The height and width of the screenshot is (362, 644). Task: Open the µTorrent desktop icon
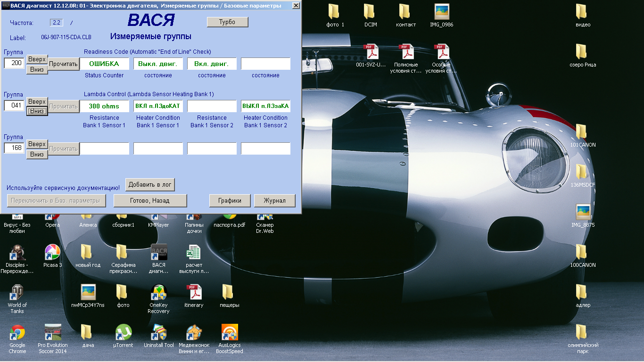[x=123, y=333]
